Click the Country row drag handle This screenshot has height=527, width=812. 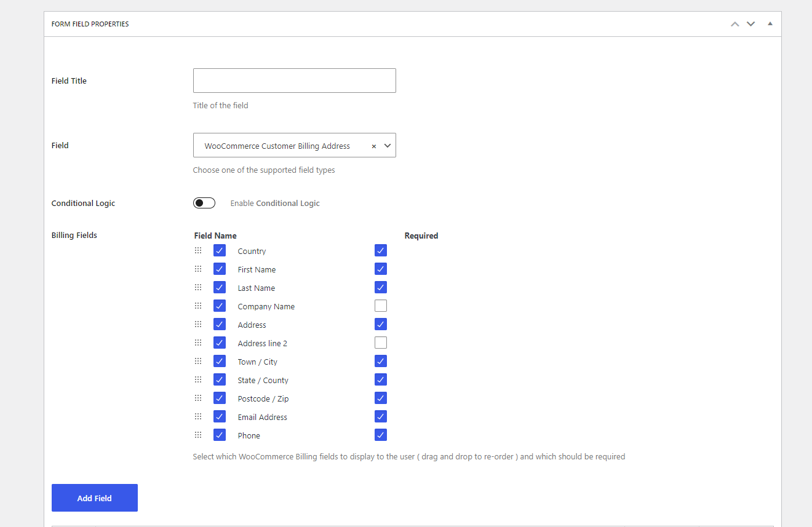[x=198, y=250]
